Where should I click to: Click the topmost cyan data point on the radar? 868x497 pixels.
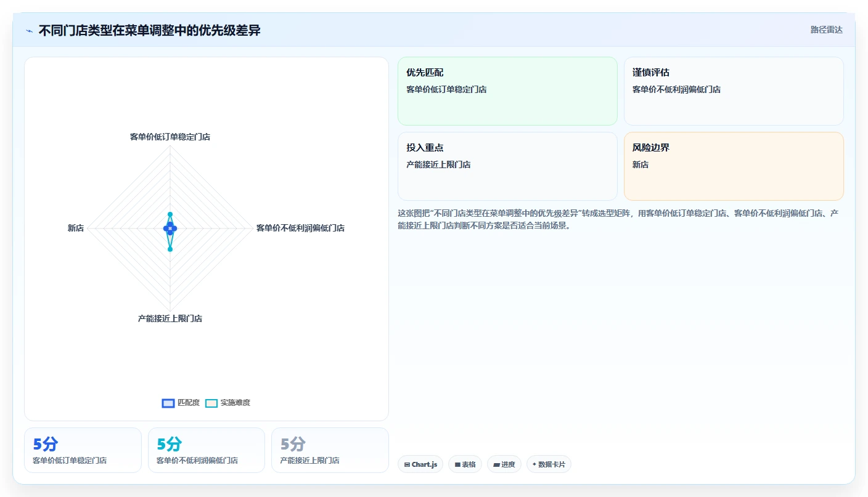click(170, 214)
